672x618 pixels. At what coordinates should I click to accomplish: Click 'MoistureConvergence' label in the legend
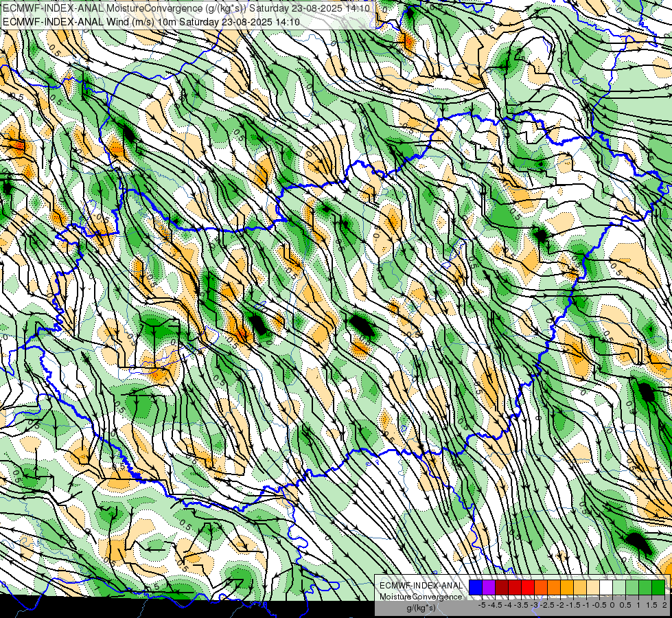(421, 597)
